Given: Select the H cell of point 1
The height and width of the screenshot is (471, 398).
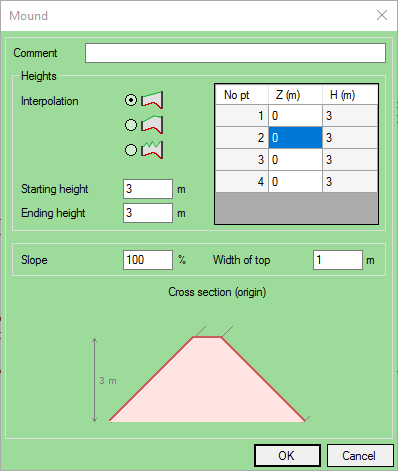Looking at the screenshot, I should 350,116.
